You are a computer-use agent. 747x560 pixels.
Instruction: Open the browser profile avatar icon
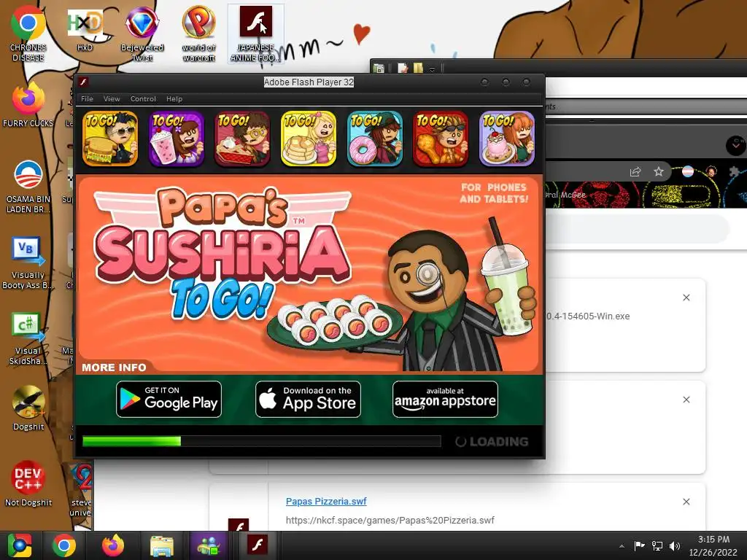711,171
